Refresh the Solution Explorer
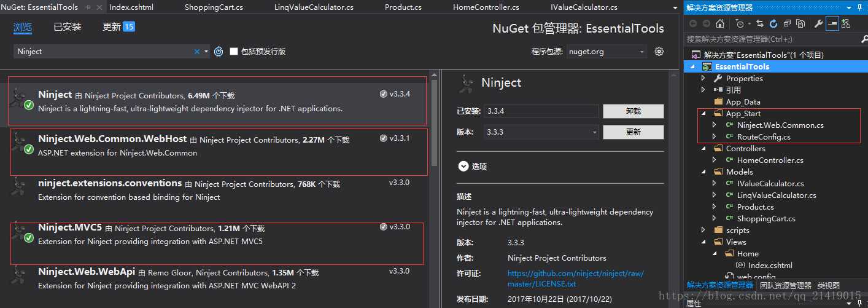The width and height of the screenshot is (868, 308). point(773,23)
